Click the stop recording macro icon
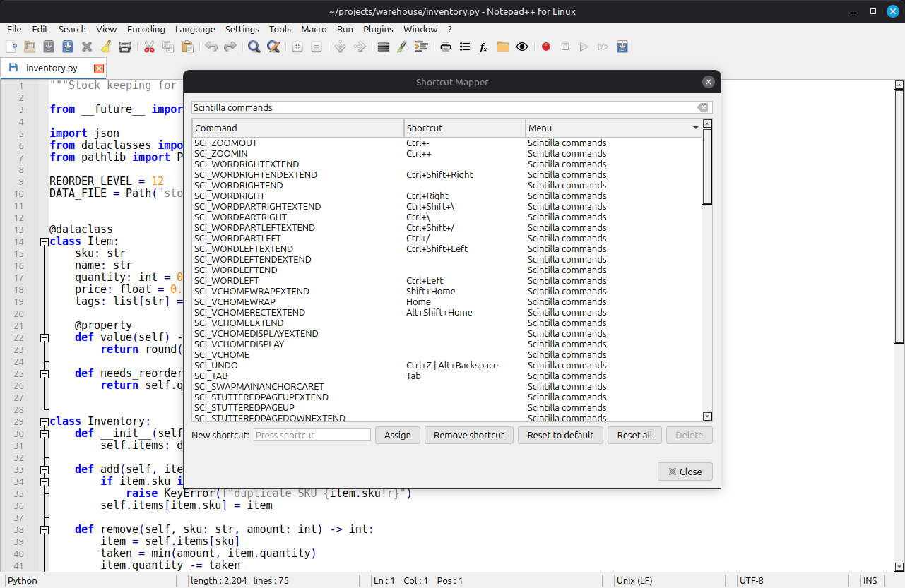 click(x=565, y=47)
